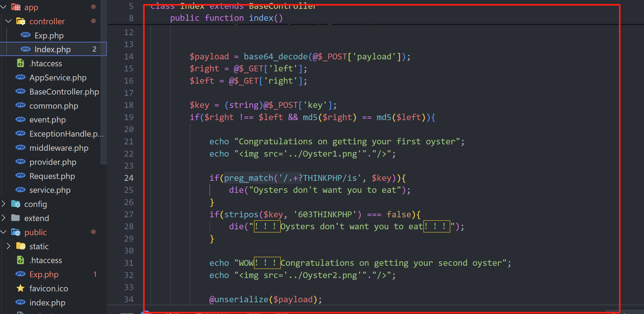Open Request.php file

coord(52,176)
